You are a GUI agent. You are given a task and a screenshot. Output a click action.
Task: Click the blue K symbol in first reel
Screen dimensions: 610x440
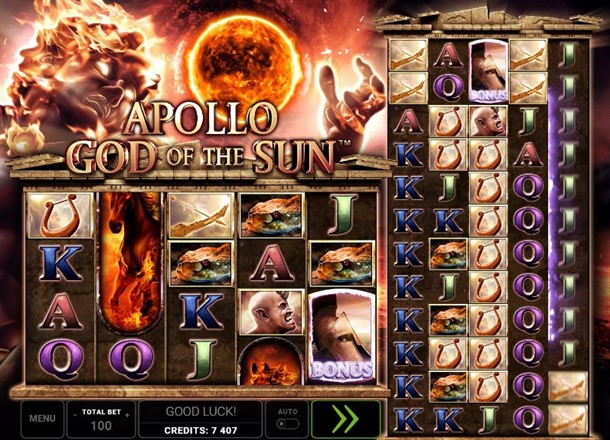pos(60,263)
